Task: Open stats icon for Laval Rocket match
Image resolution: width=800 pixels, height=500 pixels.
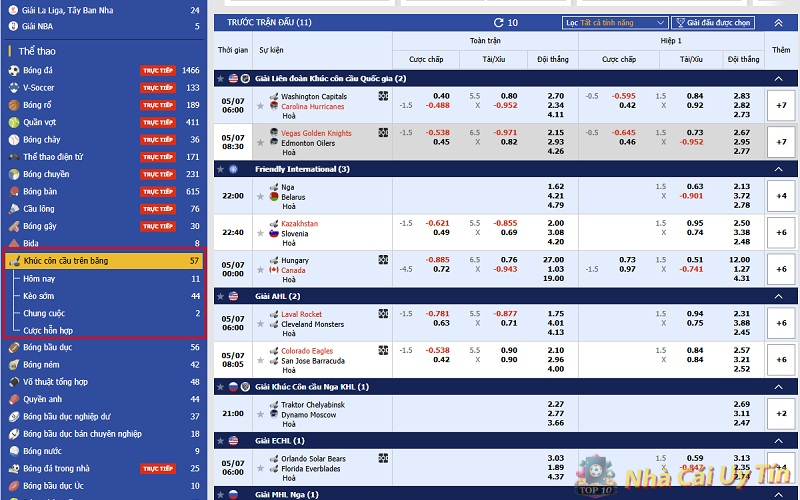Action: [383, 314]
